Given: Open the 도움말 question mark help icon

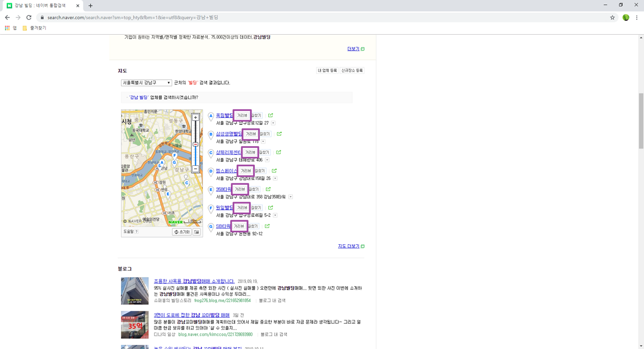Looking at the screenshot, I should point(136,231).
